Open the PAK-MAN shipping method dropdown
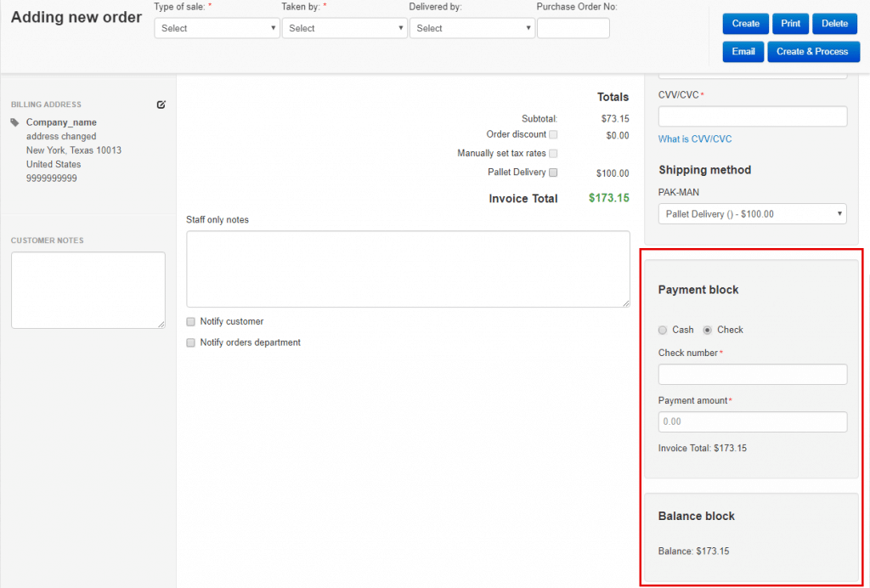Screen dimensions: 870x588 click(x=752, y=214)
